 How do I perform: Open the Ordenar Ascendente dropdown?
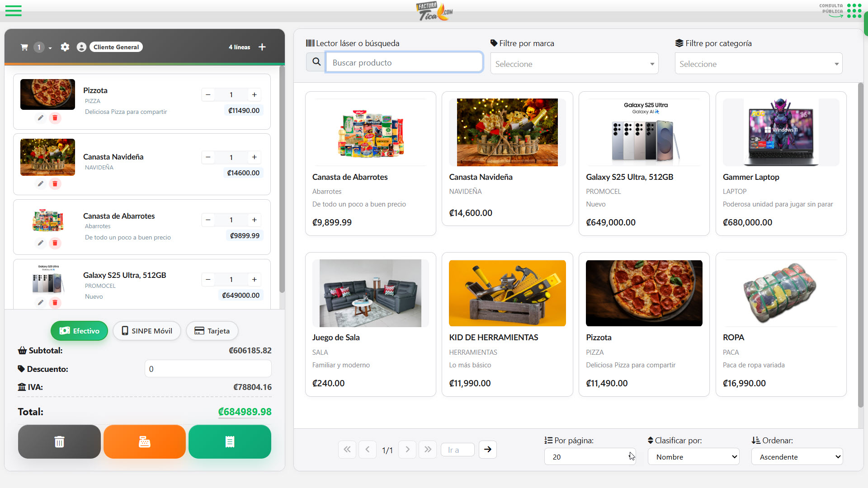(x=797, y=457)
